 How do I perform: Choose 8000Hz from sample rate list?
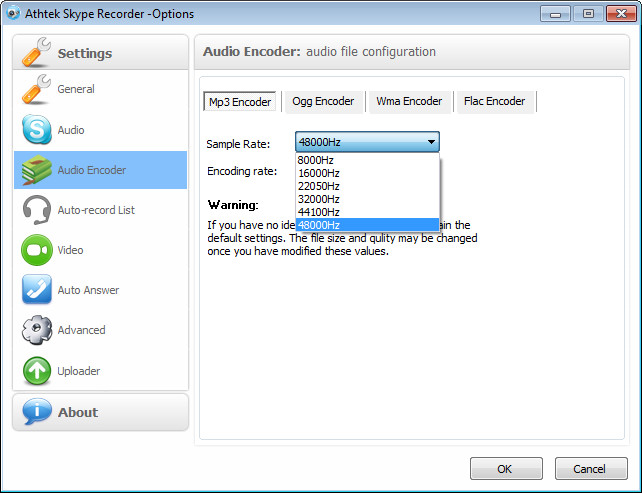pos(367,160)
